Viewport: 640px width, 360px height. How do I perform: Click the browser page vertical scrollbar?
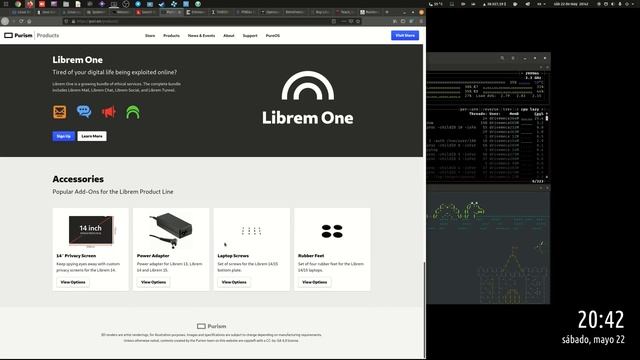click(x=424, y=310)
